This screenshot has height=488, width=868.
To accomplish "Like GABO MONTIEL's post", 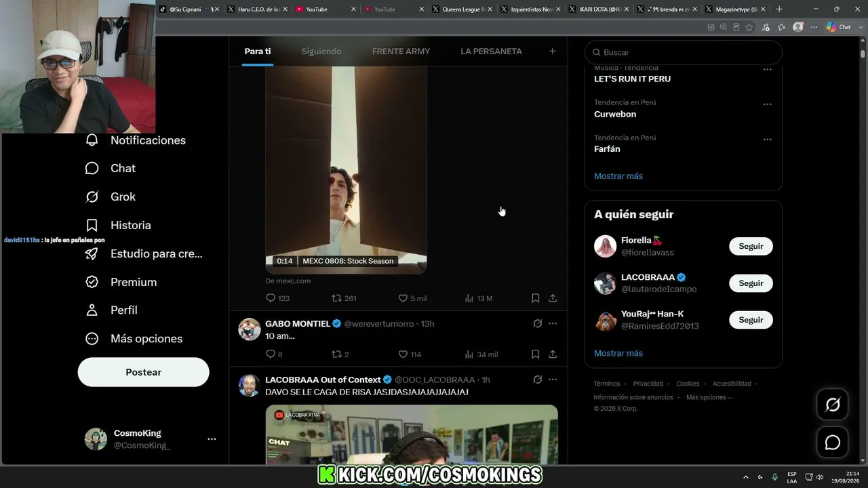I will pyautogui.click(x=410, y=354).
